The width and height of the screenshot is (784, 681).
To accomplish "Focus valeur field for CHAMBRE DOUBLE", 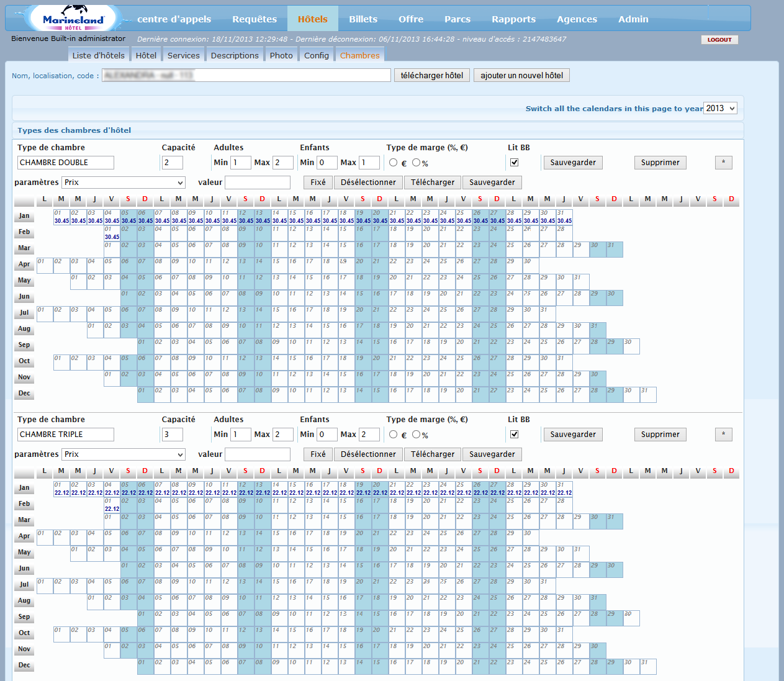I will point(258,183).
